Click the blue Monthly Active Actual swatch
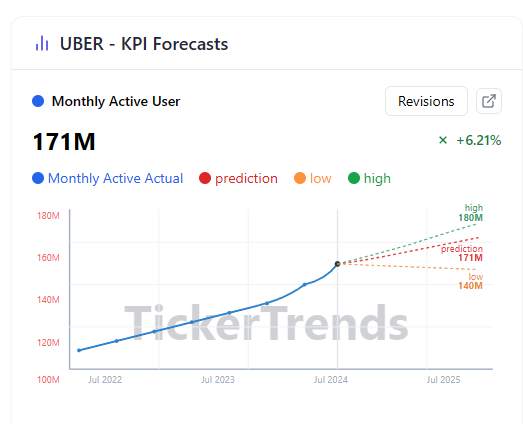The height and width of the screenshot is (424, 523). pos(38,178)
